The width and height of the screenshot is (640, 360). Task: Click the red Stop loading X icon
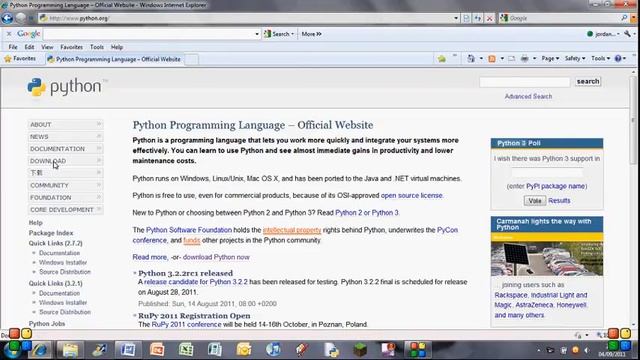tap(489, 18)
